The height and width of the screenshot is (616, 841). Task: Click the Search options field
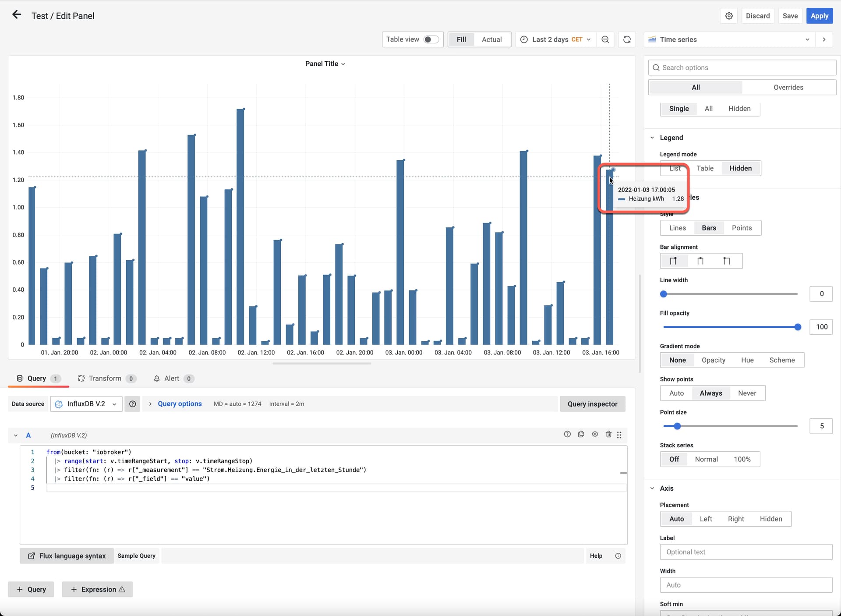pyautogui.click(x=742, y=67)
